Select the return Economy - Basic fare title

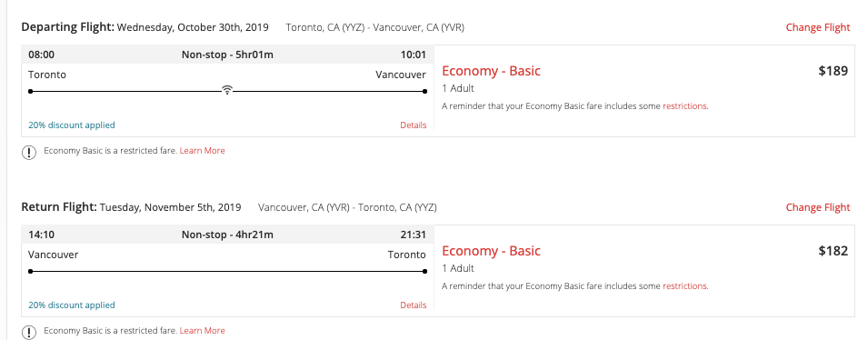coord(491,251)
